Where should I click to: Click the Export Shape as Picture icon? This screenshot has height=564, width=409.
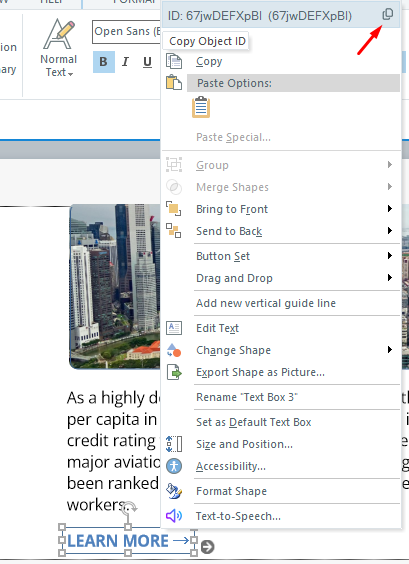174,372
